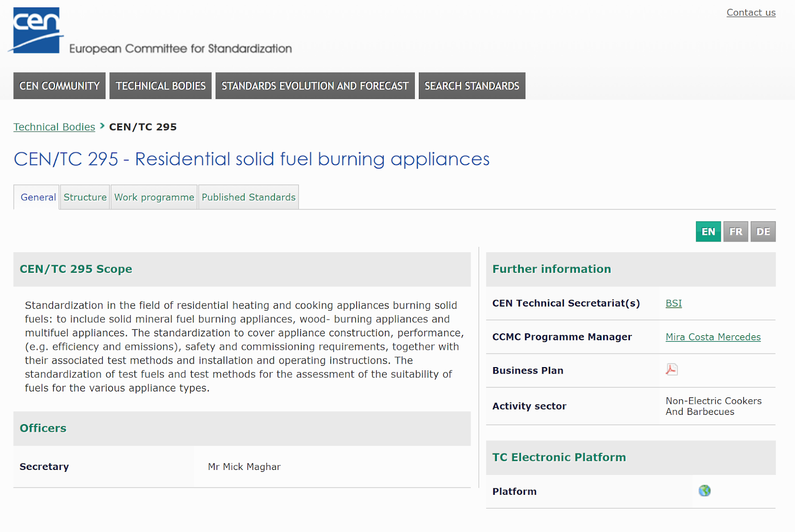This screenshot has width=795, height=532.
Task: Switch language to FR
Action: click(735, 231)
